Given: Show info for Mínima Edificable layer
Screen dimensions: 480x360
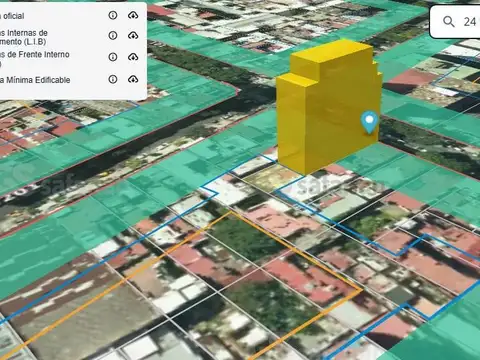Looking at the screenshot, I should click(x=113, y=79).
